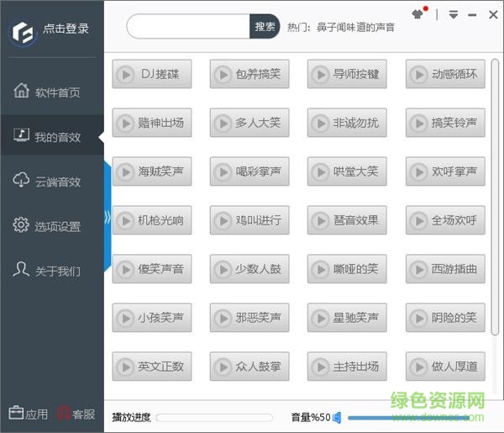The width and height of the screenshot is (504, 433).
Task: Play the 动感循环 sound effect
Action: coord(445,74)
